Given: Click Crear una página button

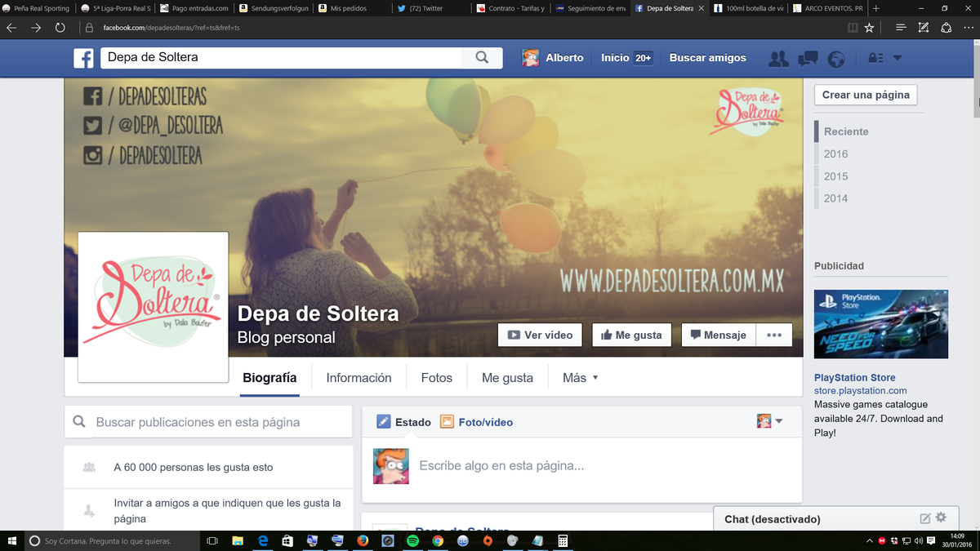Looking at the screenshot, I should coord(866,95).
